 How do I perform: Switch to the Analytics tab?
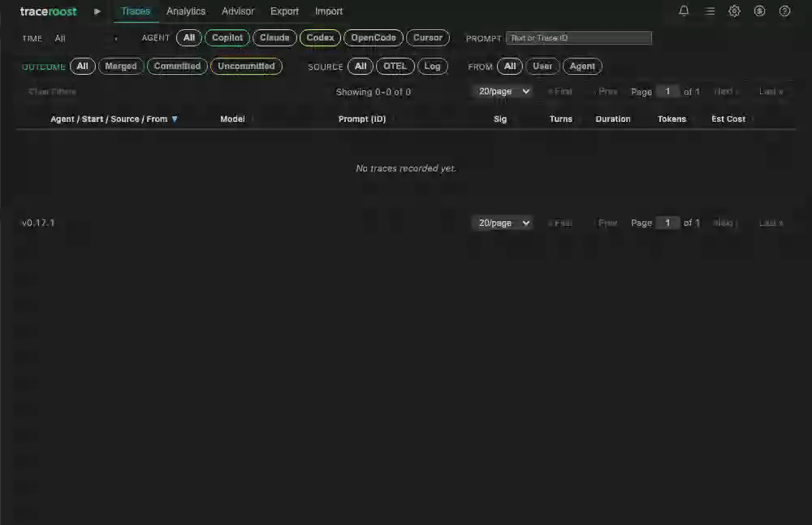(186, 11)
